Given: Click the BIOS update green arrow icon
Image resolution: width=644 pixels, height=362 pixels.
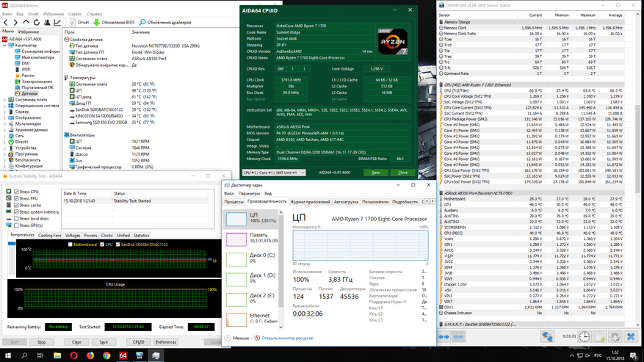Looking at the screenshot, I should [96, 23].
